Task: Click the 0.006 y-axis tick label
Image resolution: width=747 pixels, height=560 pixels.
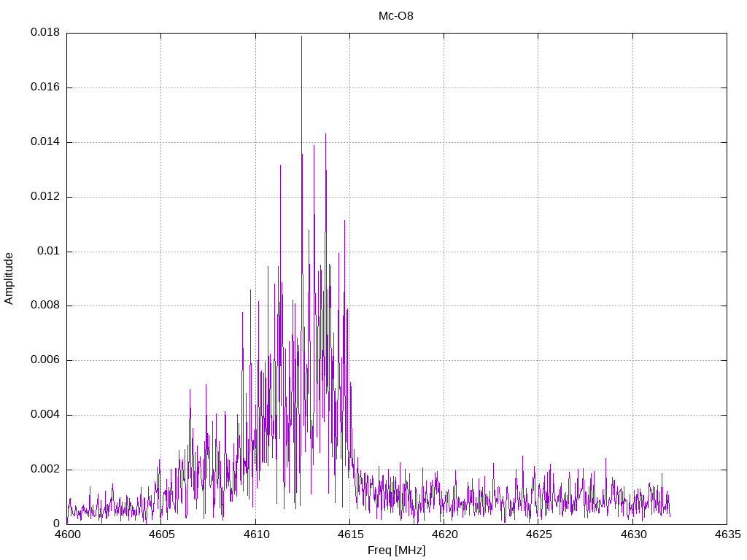Action: coord(44,360)
